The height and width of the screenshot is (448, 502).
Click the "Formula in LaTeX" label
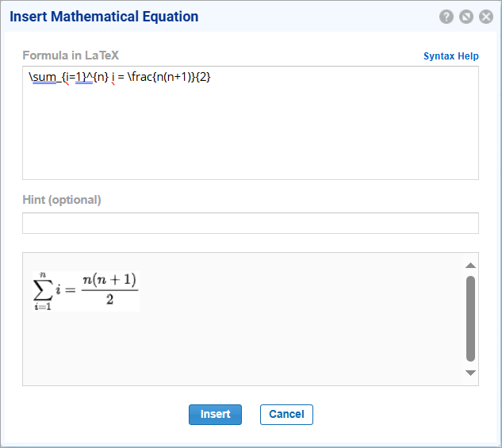point(71,56)
